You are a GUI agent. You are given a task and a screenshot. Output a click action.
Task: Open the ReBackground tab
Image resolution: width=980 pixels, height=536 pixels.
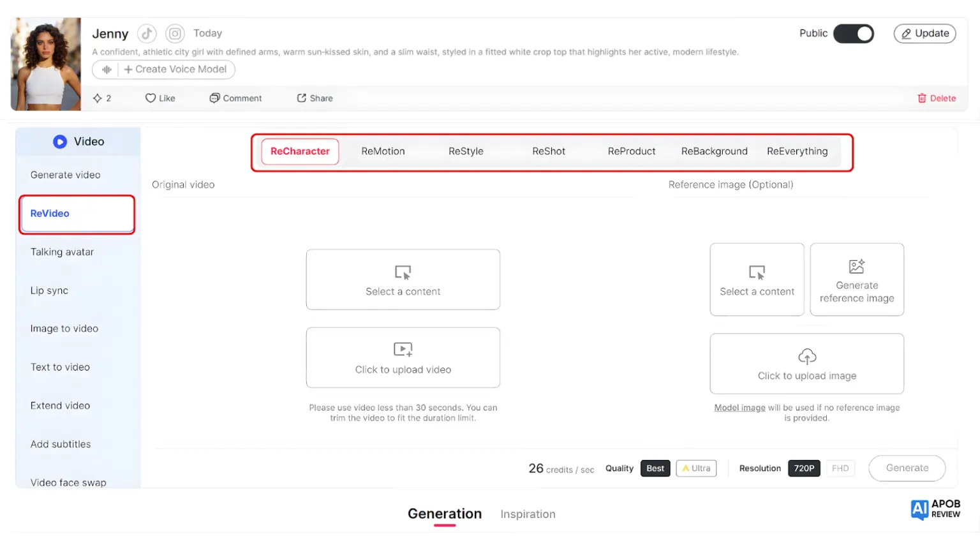coord(714,151)
